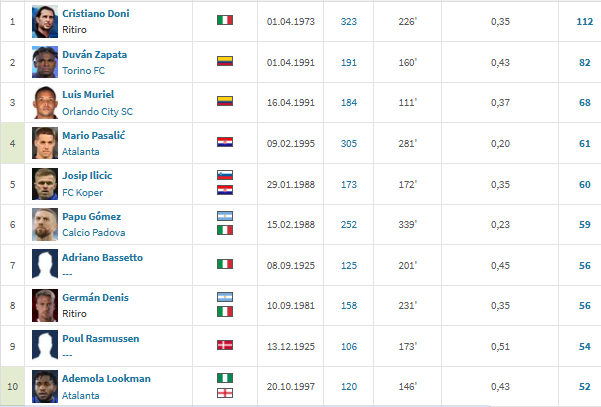Click the Argentina flag in Papu Gómez's row

click(225, 216)
